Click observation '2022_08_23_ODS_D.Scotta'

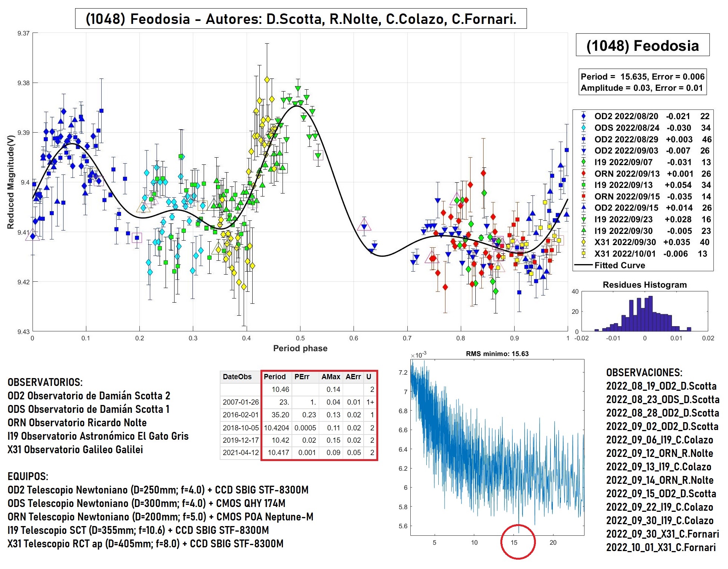pyautogui.click(x=663, y=399)
